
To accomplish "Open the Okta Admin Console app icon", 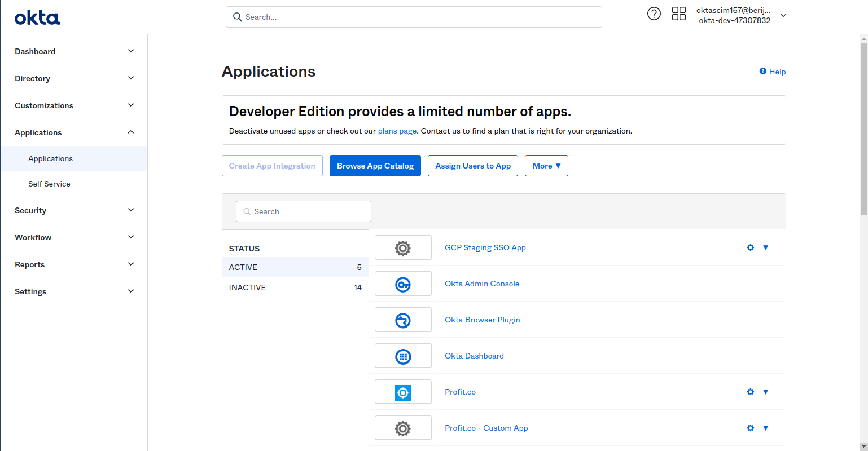I will tap(403, 284).
